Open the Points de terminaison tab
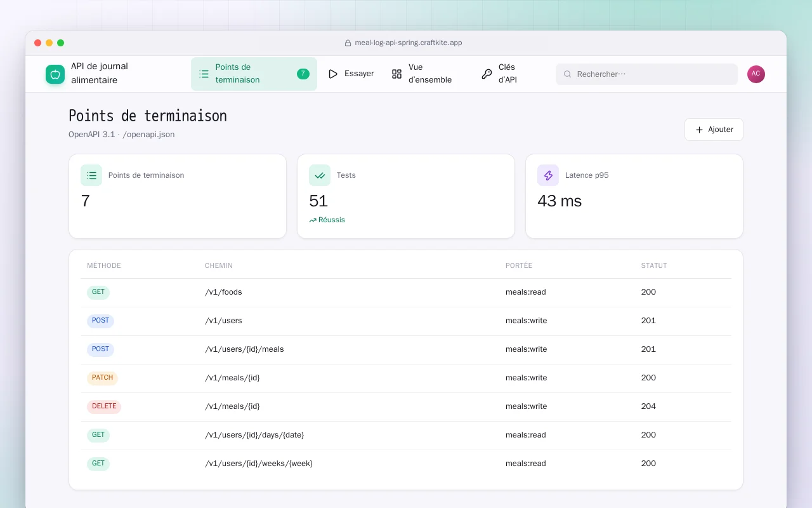This screenshot has height=508, width=812. click(254, 74)
